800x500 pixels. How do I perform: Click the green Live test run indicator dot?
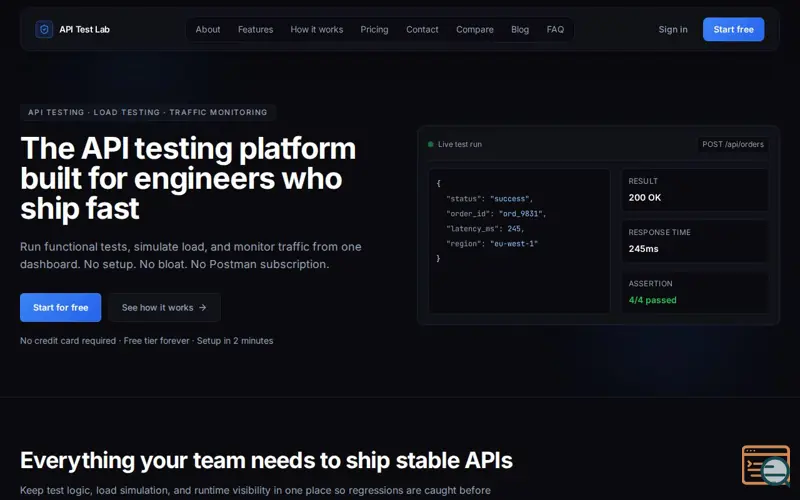click(431, 144)
